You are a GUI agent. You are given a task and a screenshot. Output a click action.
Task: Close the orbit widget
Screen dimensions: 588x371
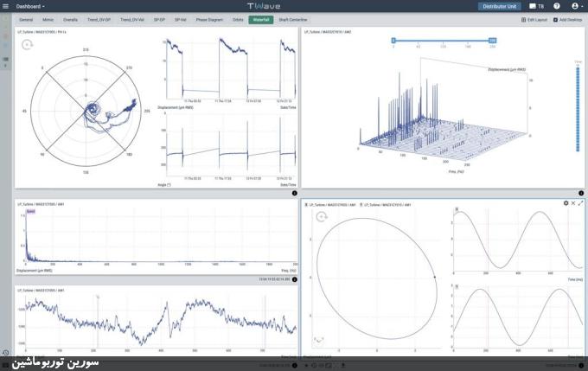pos(573,202)
